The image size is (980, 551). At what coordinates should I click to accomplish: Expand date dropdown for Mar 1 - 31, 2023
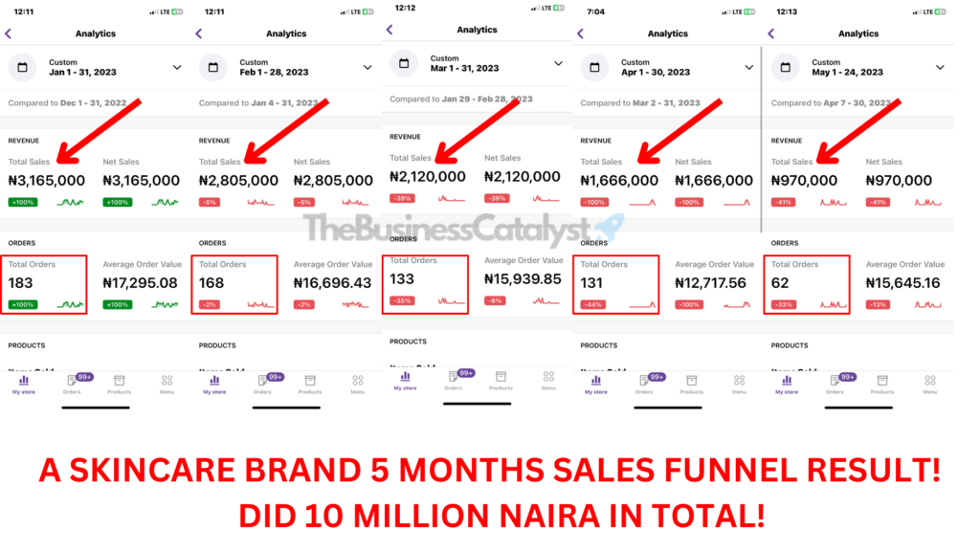(558, 64)
